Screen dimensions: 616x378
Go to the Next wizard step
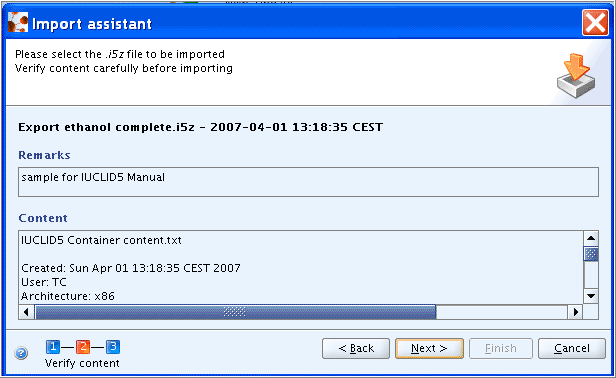click(x=429, y=349)
